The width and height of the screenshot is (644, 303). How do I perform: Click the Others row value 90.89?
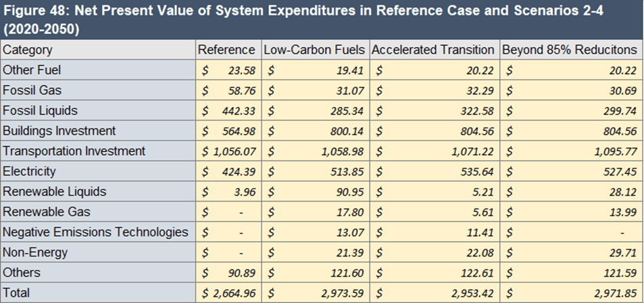point(241,273)
